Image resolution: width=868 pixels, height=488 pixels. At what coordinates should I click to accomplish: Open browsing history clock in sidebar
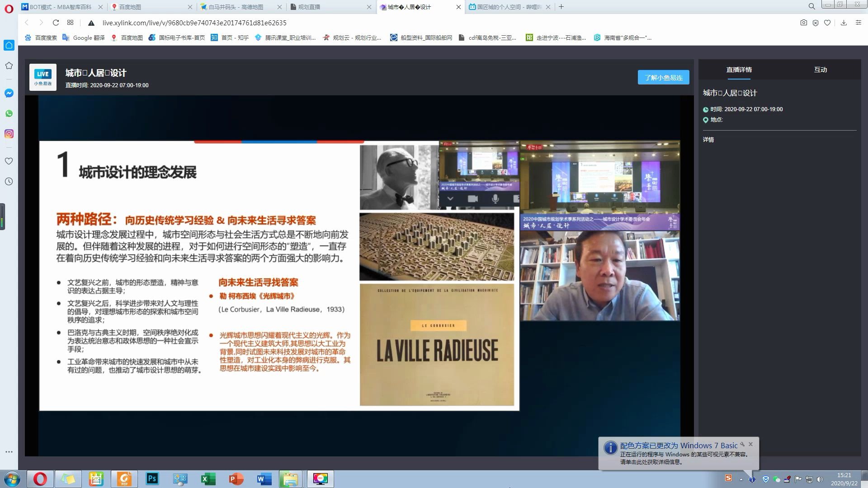coord(9,181)
